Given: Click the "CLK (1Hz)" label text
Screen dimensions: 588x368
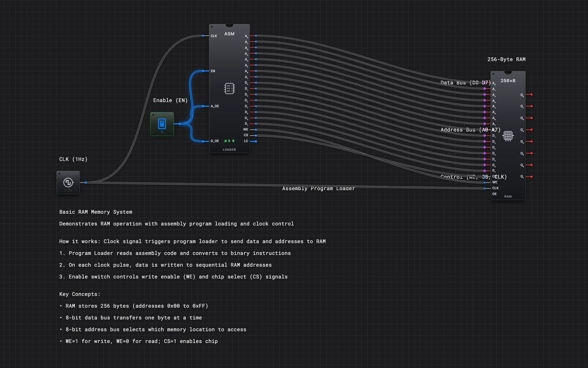Looking at the screenshot, I should click(x=73, y=159).
